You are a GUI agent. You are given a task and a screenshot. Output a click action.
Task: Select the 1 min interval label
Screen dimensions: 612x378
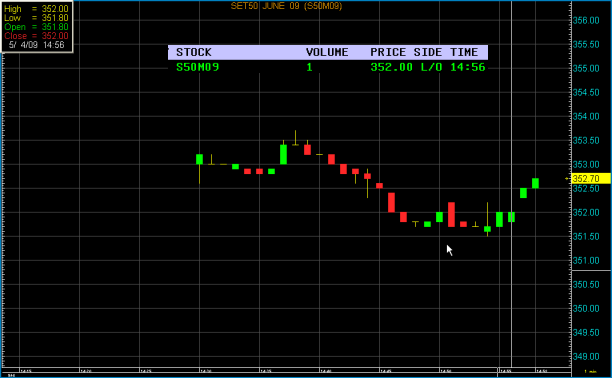tap(590, 371)
